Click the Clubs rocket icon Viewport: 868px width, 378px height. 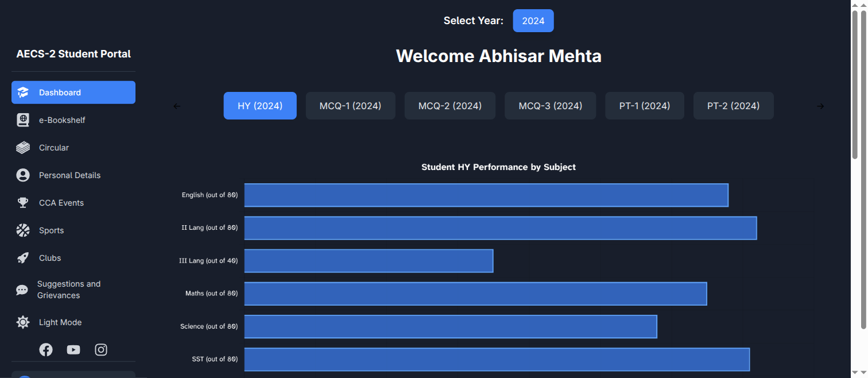coord(23,258)
